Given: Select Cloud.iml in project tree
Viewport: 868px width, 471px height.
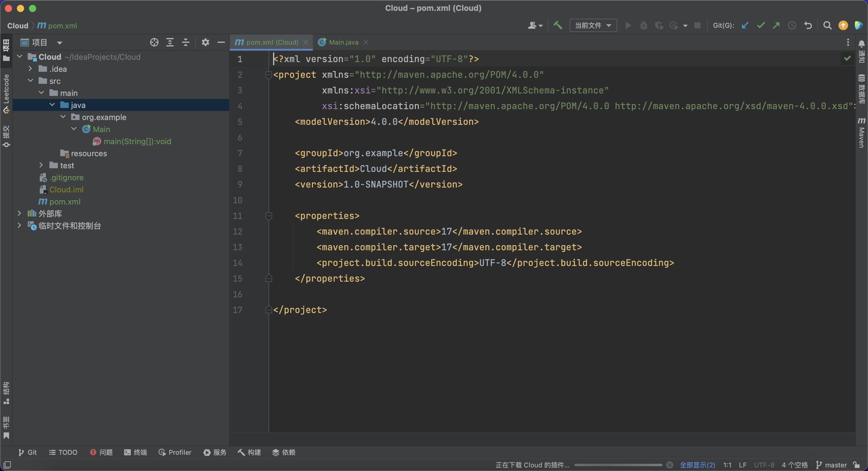Looking at the screenshot, I should pos(66,189).
